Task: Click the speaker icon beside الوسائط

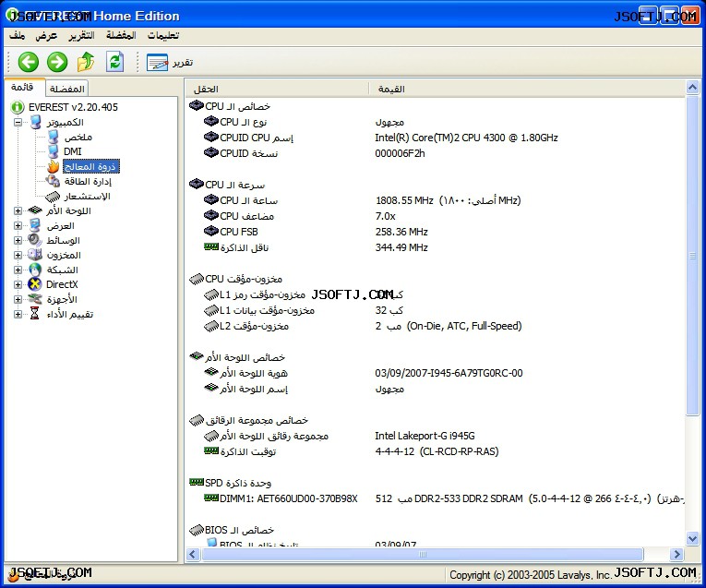Action: 35,240
